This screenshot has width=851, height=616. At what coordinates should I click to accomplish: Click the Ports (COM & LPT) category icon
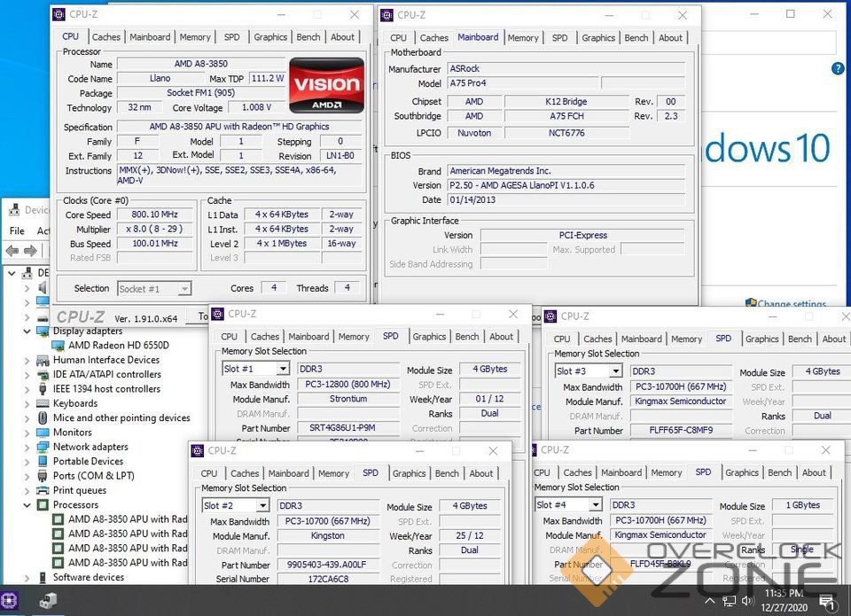pos(43,476)
